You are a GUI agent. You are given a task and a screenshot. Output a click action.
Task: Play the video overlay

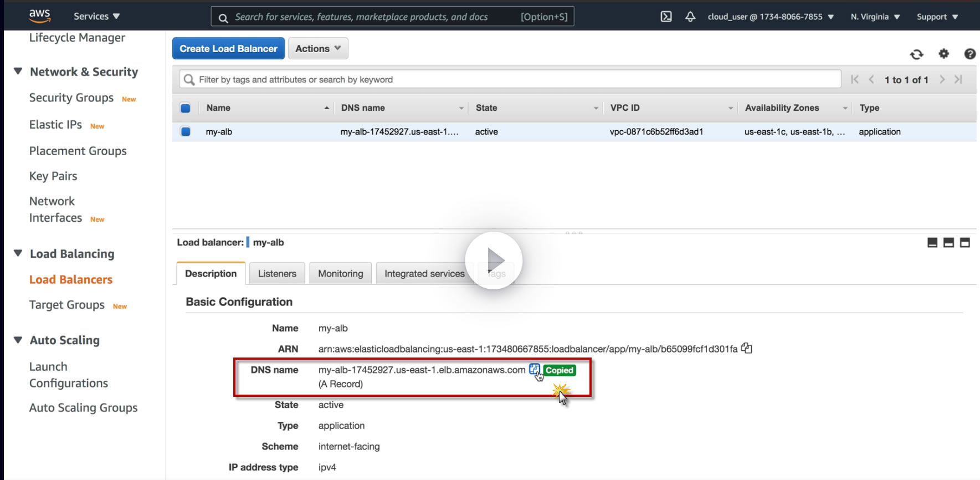[494, 261]
